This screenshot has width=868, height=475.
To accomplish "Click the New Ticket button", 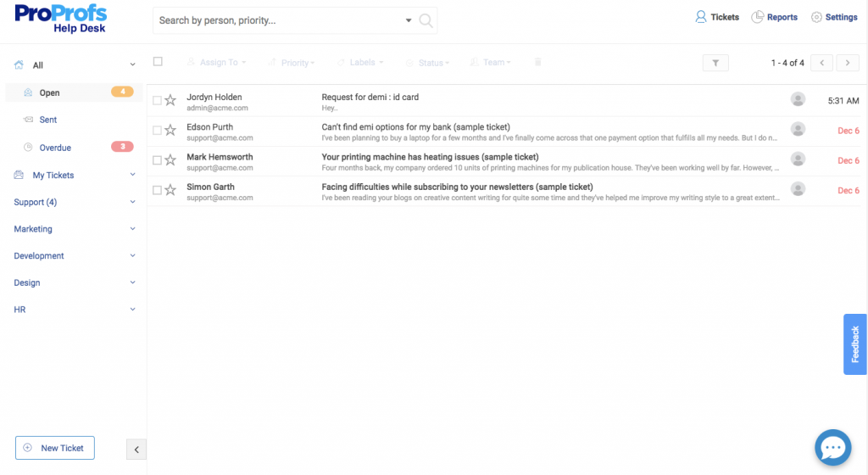I will 55,448.
